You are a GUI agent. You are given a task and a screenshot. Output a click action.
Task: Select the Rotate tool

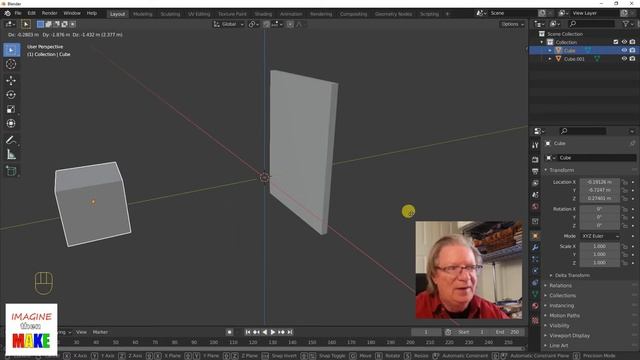pyautogui.click(x=11, y=95)
